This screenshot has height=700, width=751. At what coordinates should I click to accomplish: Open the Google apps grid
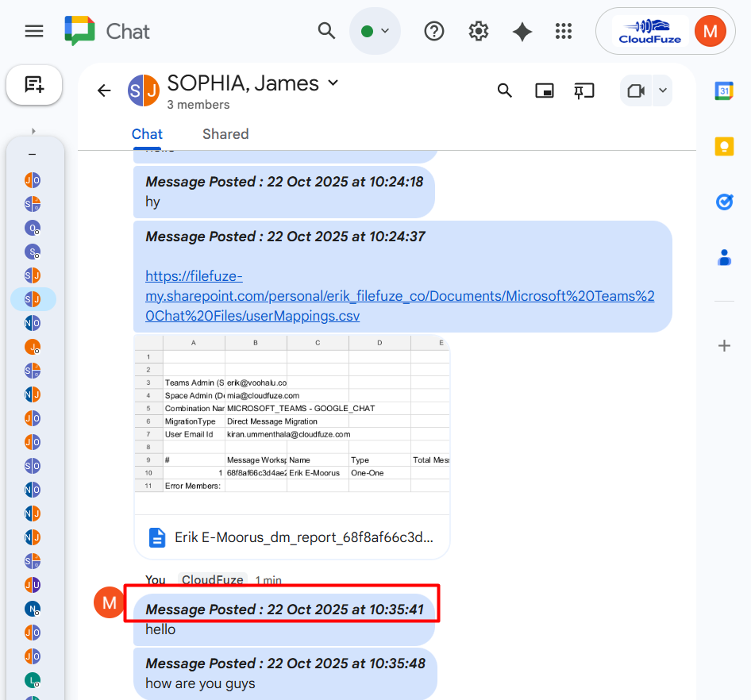point(564,31)
